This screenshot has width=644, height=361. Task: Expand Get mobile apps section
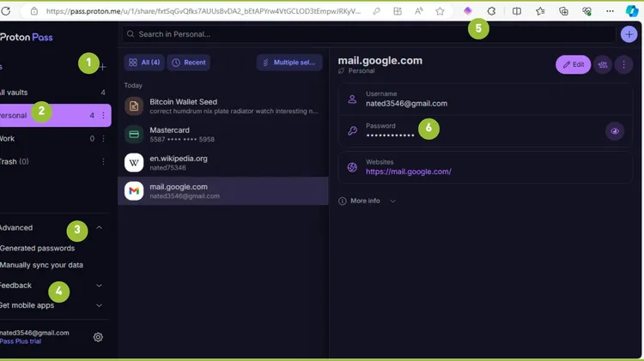(x=99, y=305)
